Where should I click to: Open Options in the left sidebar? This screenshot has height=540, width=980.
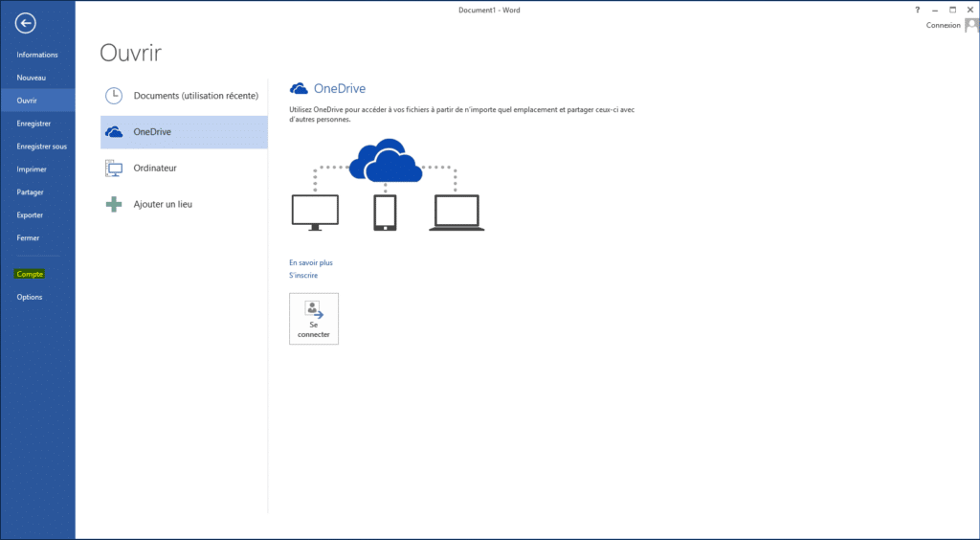click(x=29, y=297)
